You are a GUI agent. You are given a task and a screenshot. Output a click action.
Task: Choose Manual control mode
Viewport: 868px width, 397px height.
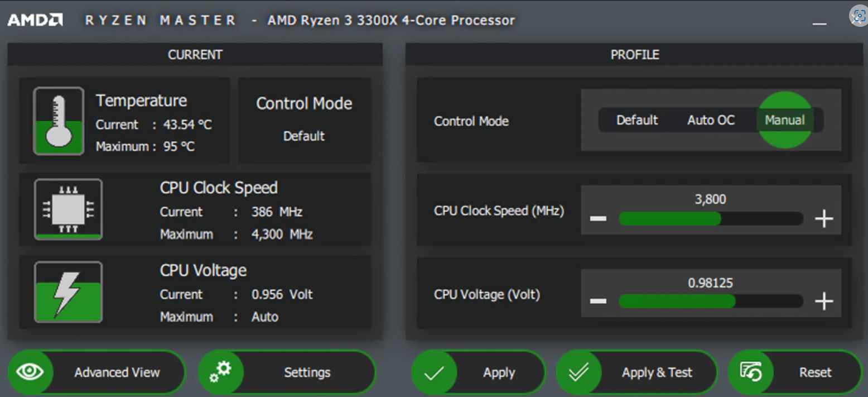click(x=784, y=120)
